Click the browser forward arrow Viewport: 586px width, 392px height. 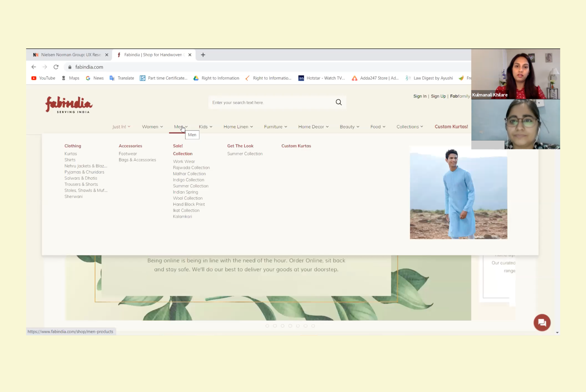pos(45,67)
